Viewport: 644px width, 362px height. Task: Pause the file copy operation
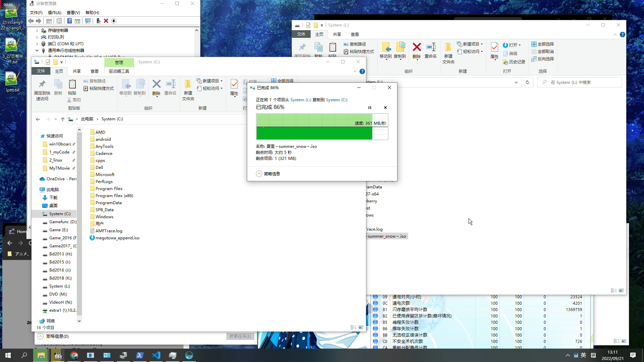point(370,108)
